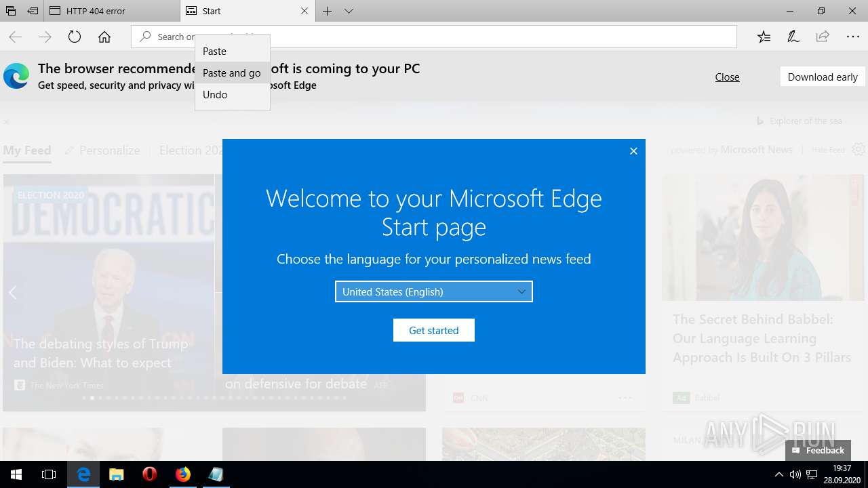Choose Paste and go from the context menu
The image size is (868, 488).
[x=233, y=73]
